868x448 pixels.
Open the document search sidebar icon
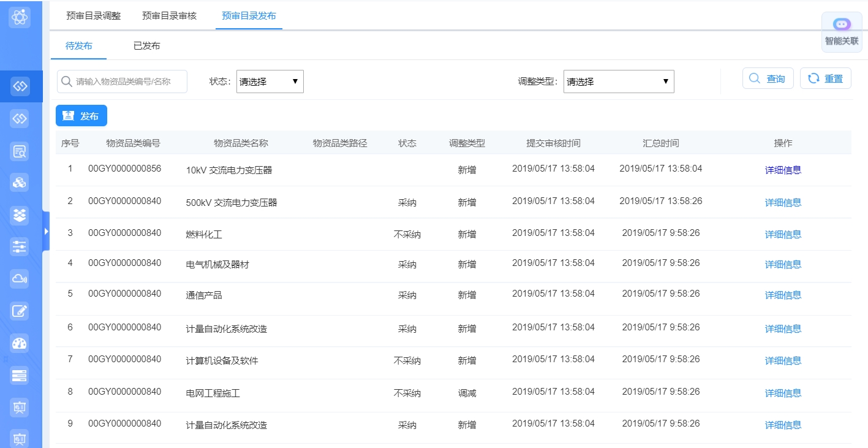[20, 151]
